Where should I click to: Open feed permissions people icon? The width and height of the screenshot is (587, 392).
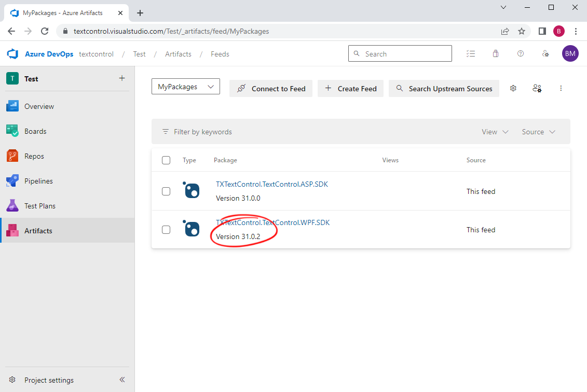(537, 88)
